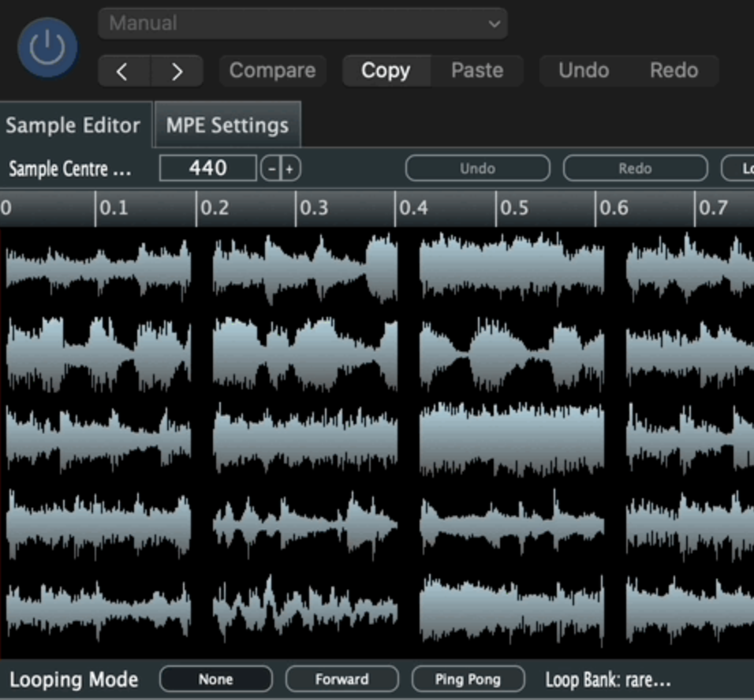Increase Sample Centre with plus button
The width and height of the screenshot is (754, 700).
coord(290,169)
